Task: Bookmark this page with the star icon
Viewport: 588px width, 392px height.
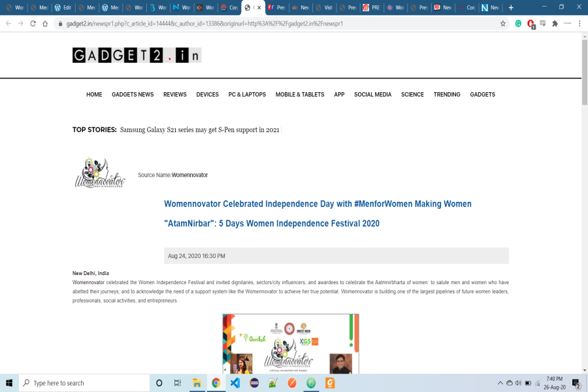Action: point(503,24)
